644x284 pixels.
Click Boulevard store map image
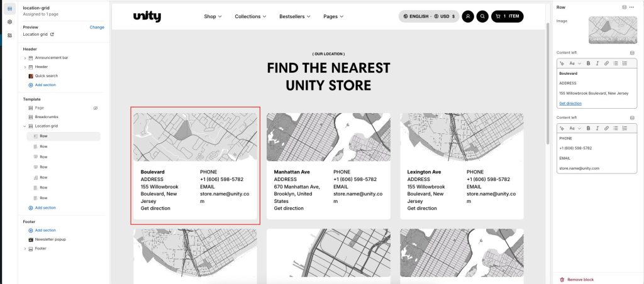coord(195,137)
